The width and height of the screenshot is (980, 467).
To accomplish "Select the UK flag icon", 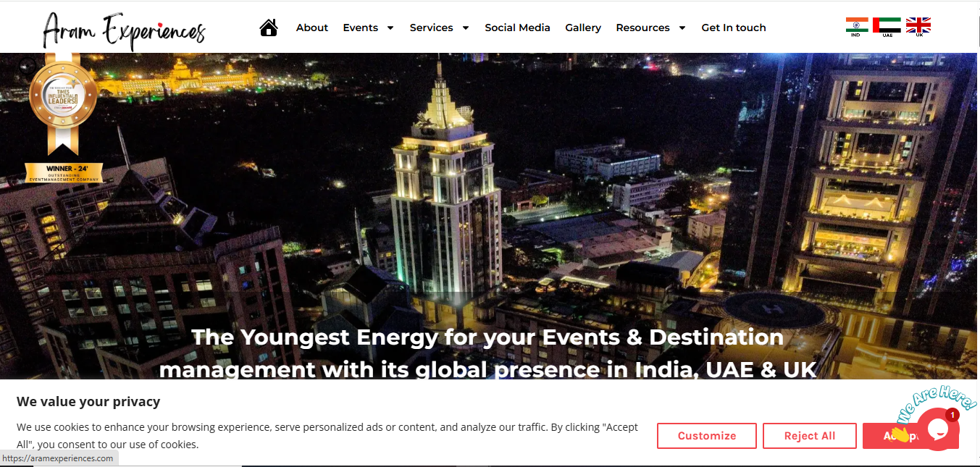I will pos(918,26).
